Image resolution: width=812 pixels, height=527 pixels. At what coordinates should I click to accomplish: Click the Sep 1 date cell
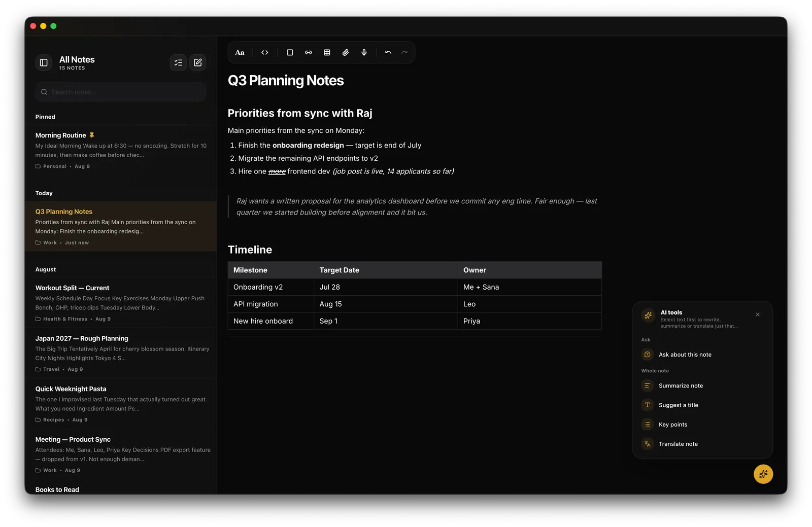pos(386,321)
